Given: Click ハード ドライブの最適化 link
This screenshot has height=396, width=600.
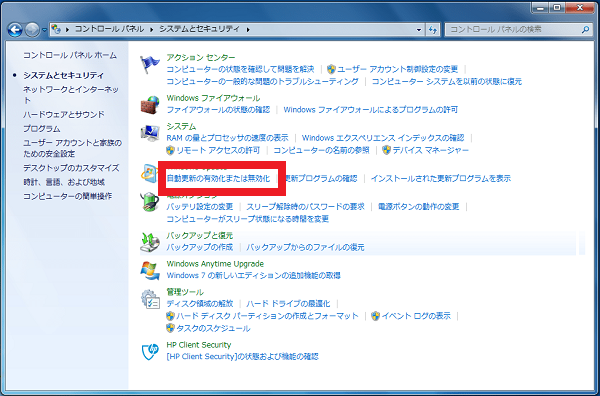Looking at the screenshot, I should pyautogui.click(x=288, y=304).
